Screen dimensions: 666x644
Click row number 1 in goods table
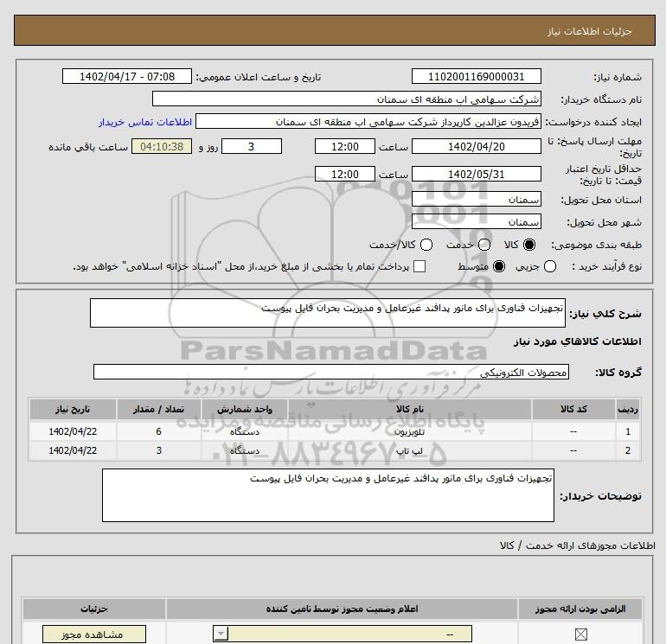click(628, 431)
